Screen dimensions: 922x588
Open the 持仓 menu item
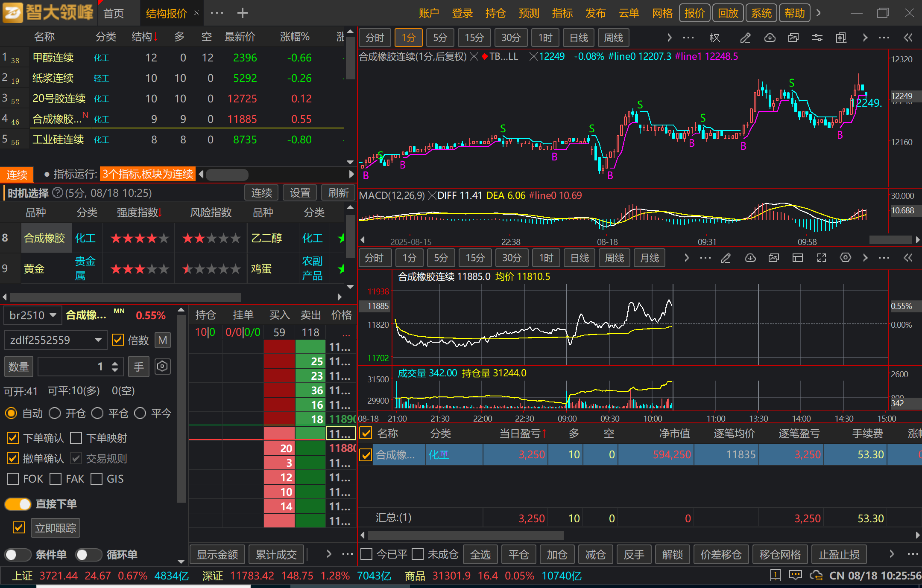coord(495,13)
